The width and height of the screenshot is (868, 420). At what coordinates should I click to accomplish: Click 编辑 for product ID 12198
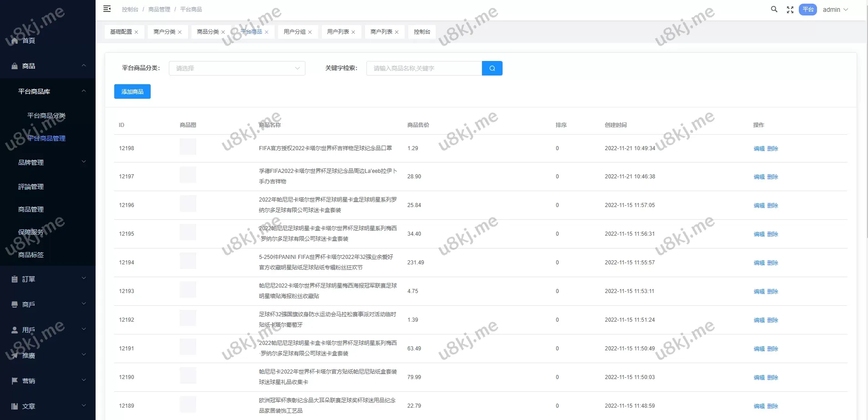pos(759,149)
